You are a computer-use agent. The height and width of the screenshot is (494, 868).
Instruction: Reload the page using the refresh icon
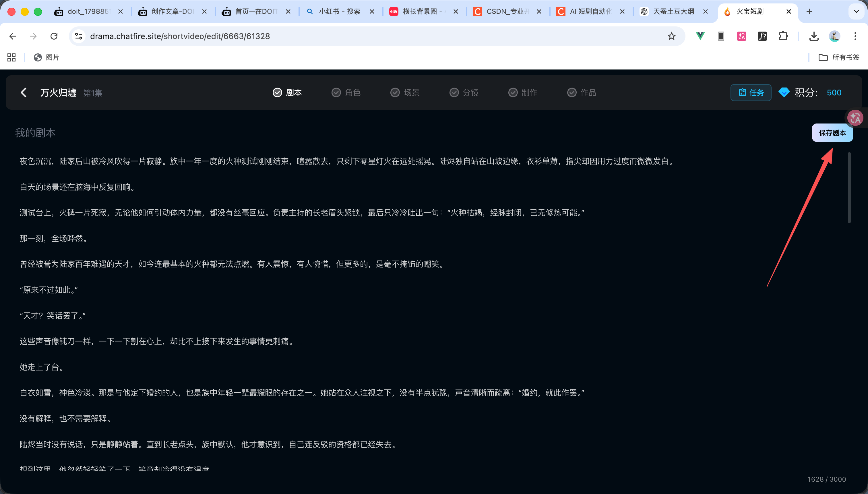tap(54, 36)
